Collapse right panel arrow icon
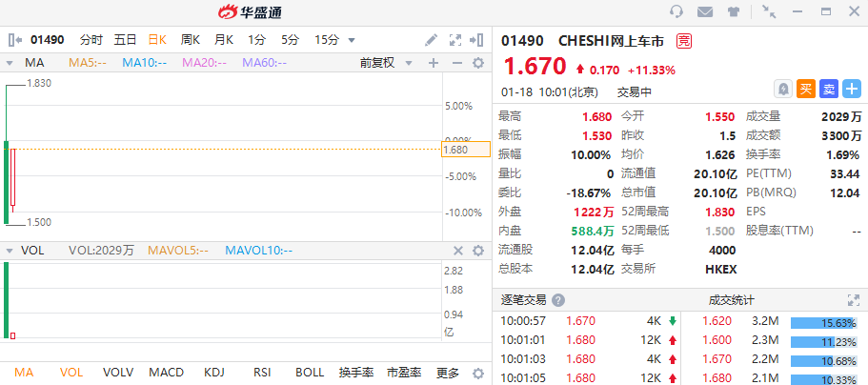868x385 pixels. (x=476, y=40)
